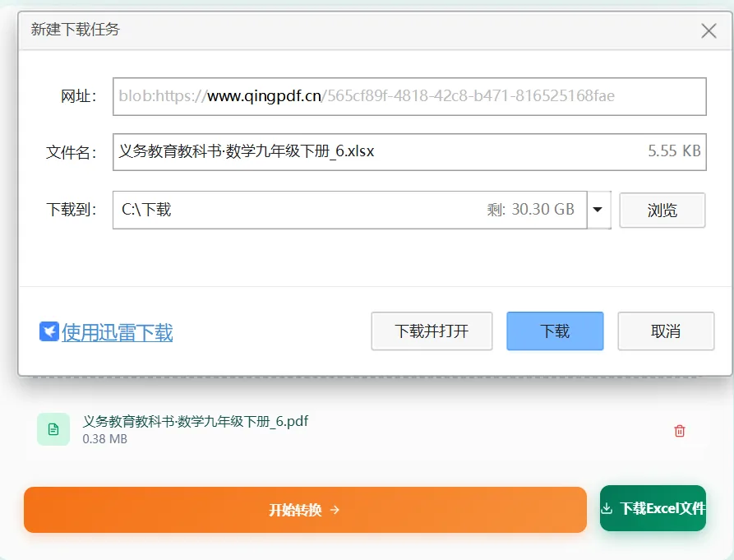Click the 新建下载任务 title text
The height and width of the screenshot is (560, 734).
point(76,30)
